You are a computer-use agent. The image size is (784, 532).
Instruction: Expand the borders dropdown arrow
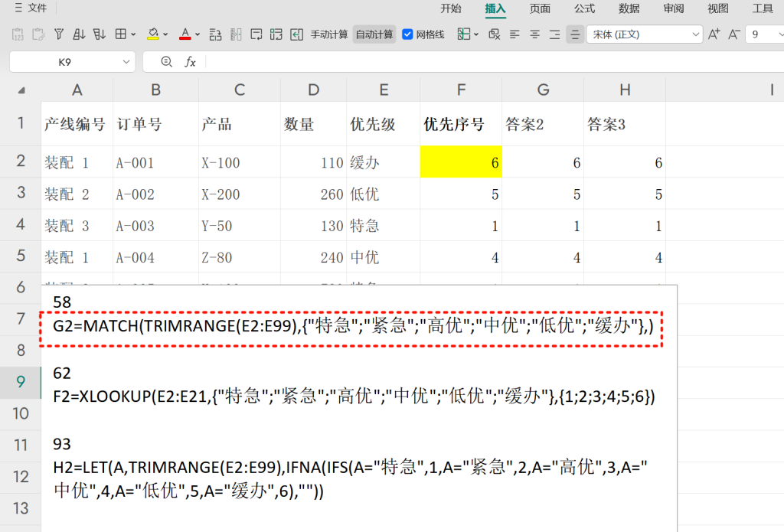pos(133,34)
